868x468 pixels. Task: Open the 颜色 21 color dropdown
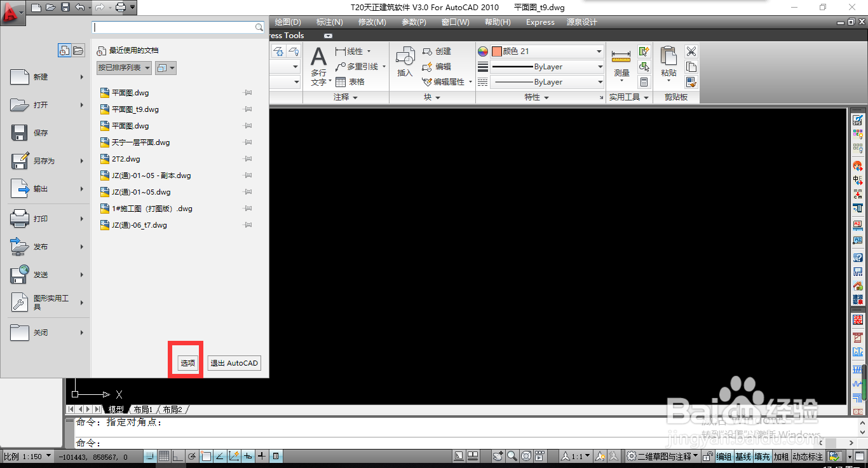click(x=547, y=52)
